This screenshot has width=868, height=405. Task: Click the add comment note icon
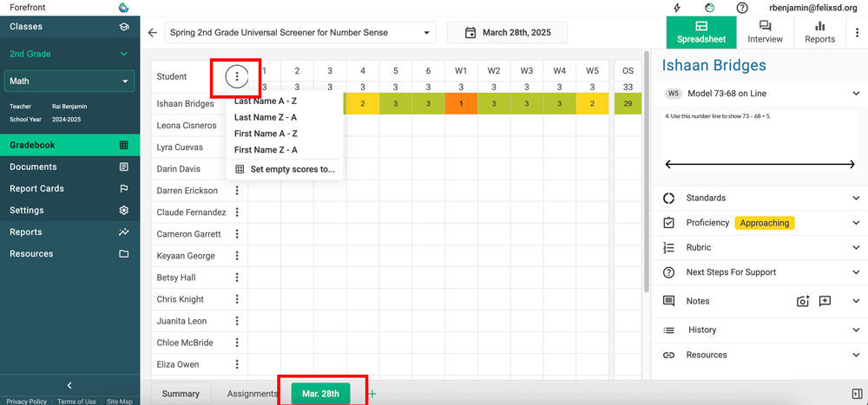point(825,301)
